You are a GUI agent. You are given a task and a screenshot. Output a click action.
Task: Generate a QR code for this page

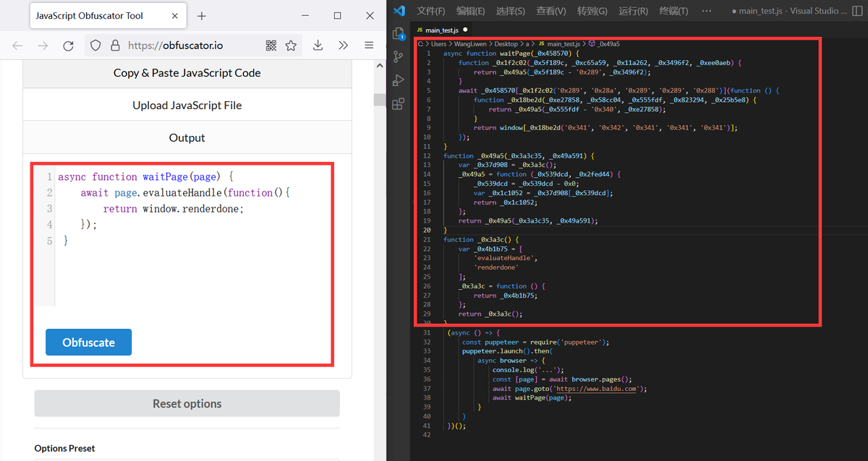coord(271,45)
